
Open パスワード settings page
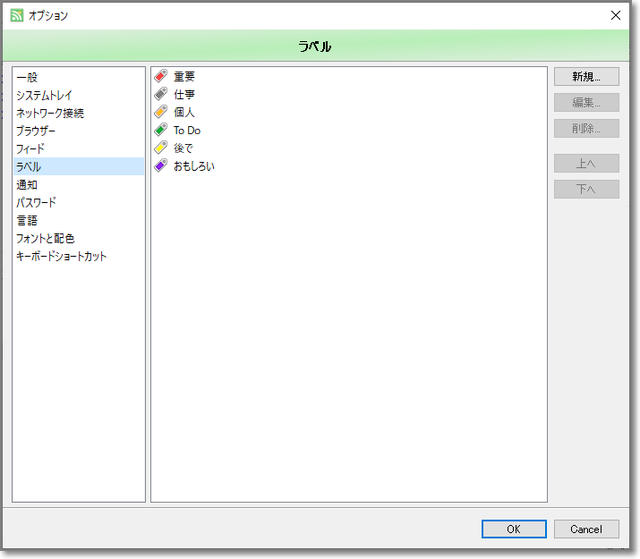36,203
